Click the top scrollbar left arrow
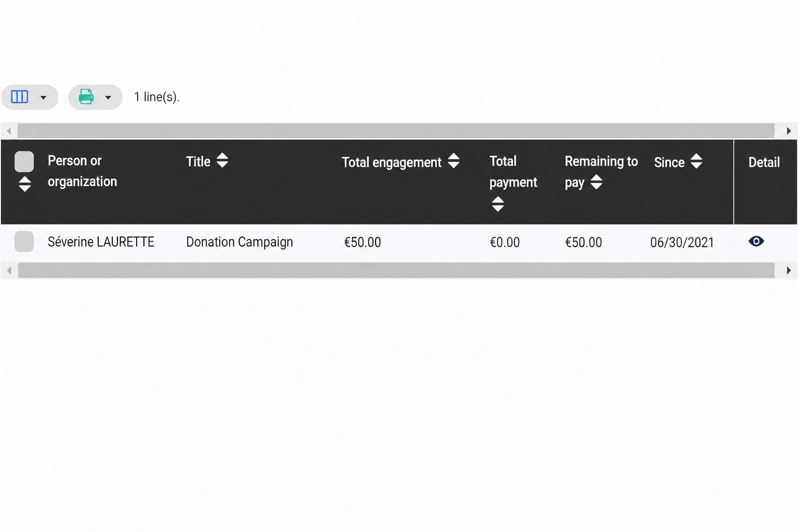 click(9, 131)
